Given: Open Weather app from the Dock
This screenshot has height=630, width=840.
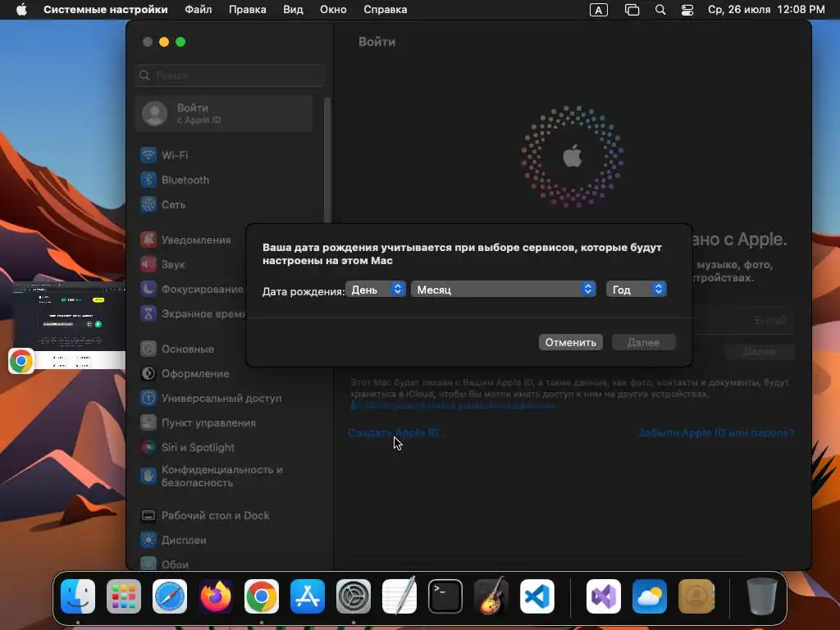Looking at the screenshot, I should tap(650, 596).
